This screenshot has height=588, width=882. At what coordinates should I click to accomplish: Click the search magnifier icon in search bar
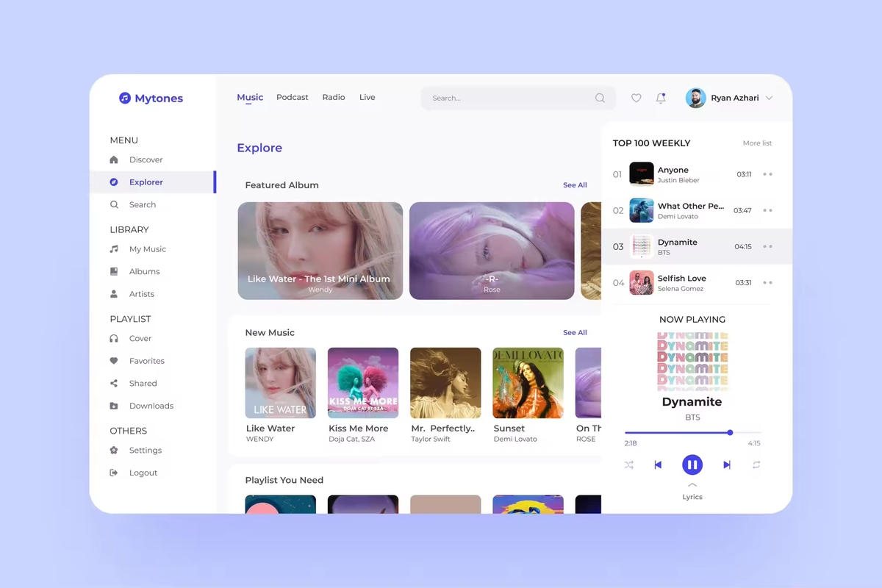point(600,98)
